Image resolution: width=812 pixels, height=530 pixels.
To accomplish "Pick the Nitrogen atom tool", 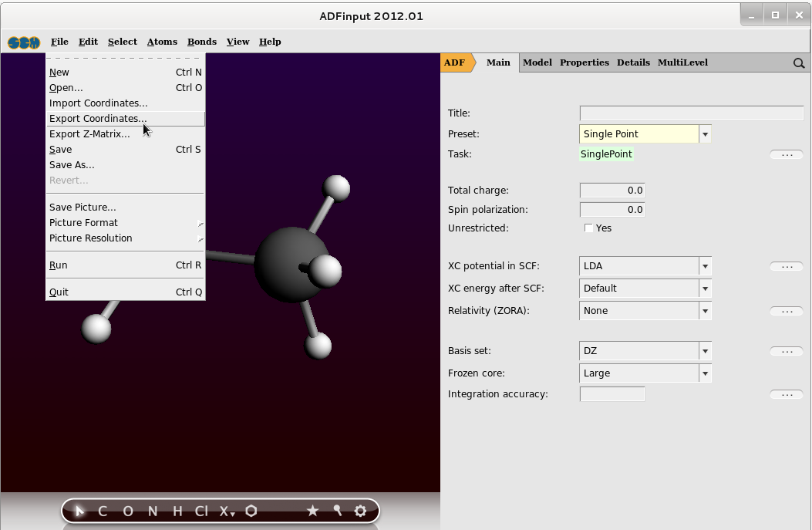I will tap(153, 511).
